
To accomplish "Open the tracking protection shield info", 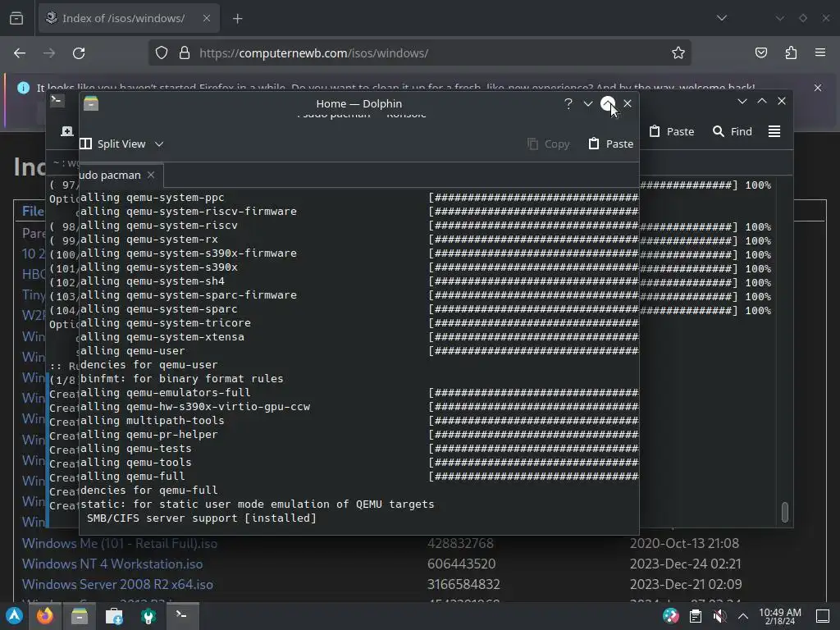I will [162, 53].
